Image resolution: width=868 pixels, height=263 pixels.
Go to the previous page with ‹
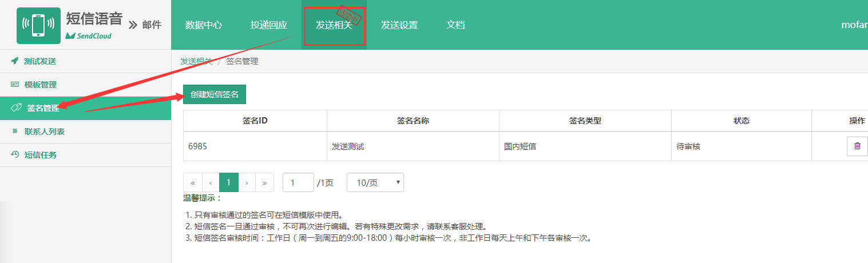click(x=211, y=182)
